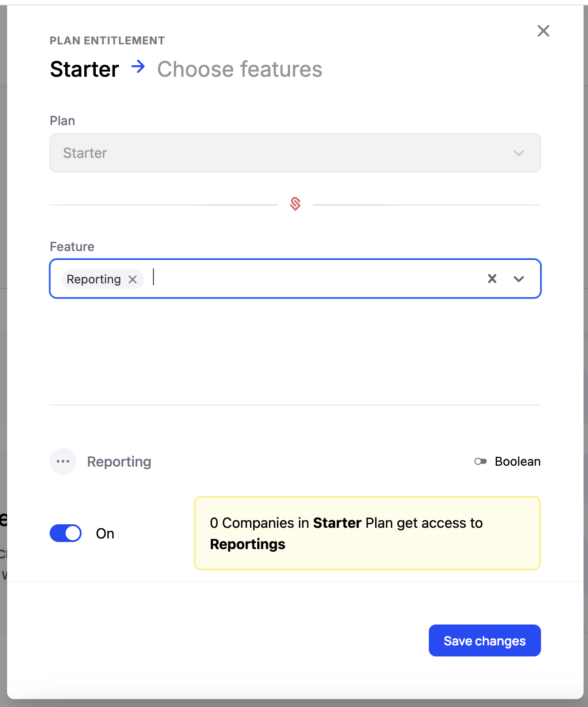Click the small Boolean type toggle icon
588x707 pixels.
(x=480, y=461)
